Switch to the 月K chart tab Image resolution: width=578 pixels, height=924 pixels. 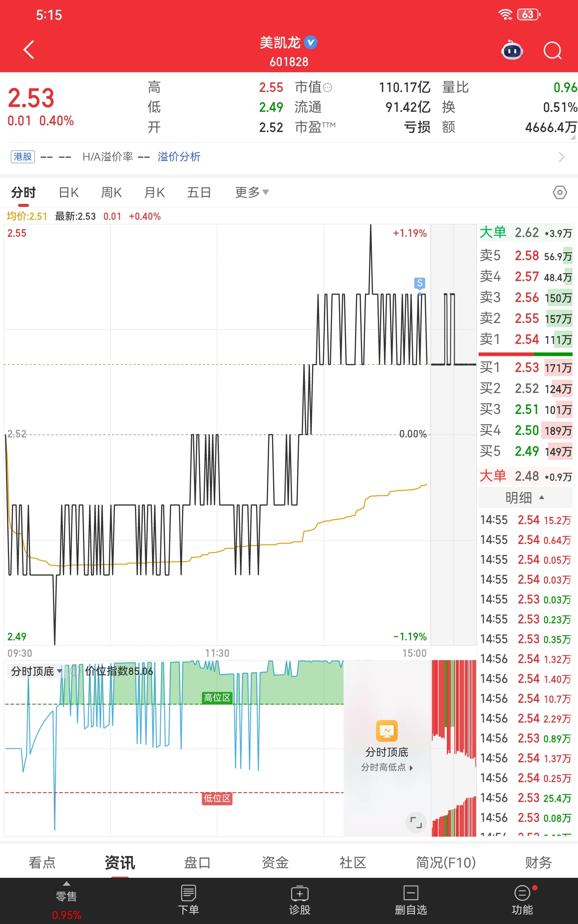[155, 192]
